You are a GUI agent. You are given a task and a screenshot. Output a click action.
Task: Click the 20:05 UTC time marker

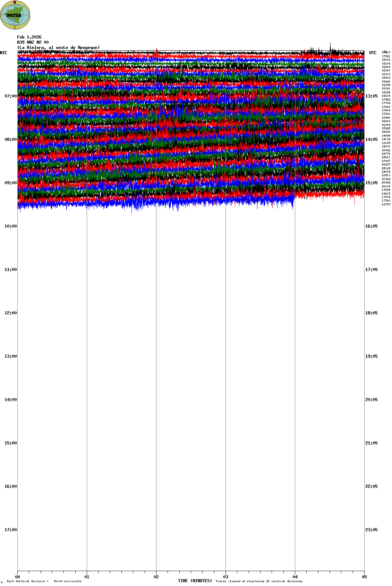pyautogui.click(x=371, y=400)
